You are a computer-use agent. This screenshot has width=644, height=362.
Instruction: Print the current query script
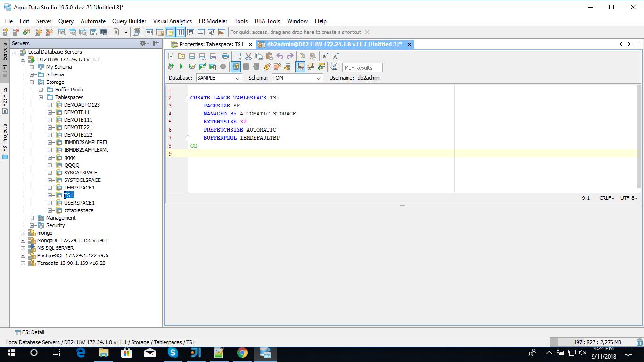point(225,56)
